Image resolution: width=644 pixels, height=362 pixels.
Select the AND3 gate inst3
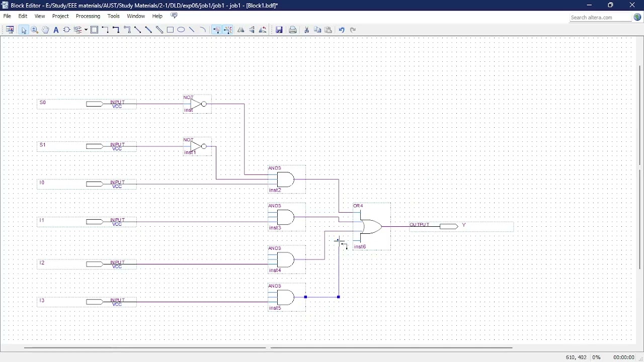tap(286, 217)
